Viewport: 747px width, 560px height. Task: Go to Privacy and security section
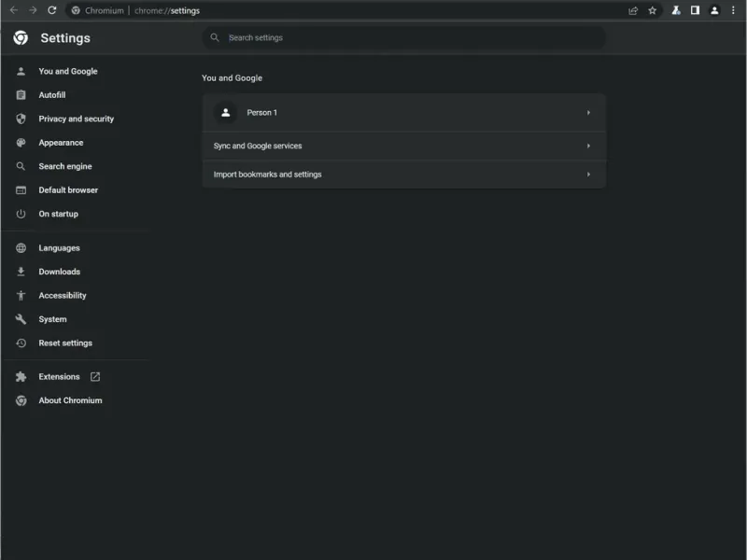tap(76, 119)
